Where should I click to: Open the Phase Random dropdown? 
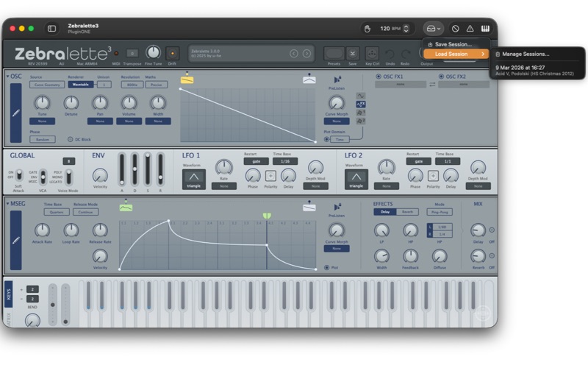pos(43,139)
